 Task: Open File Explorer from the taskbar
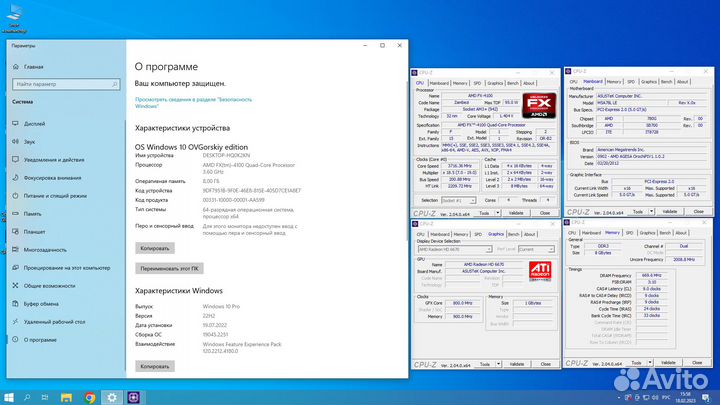67,396
